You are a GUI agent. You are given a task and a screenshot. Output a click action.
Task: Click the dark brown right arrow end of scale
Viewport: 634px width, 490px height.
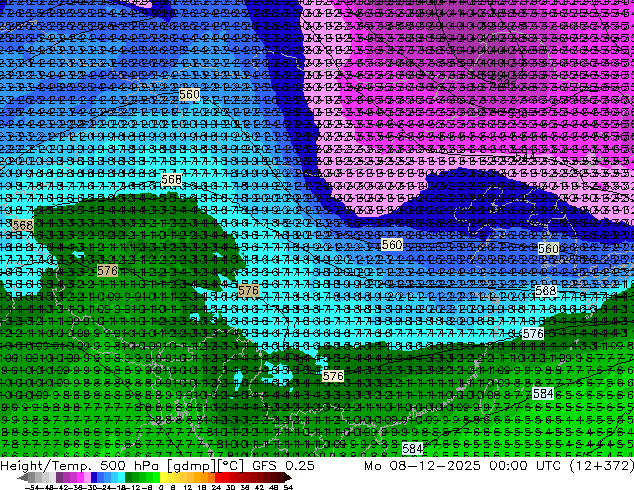[287, 478]
